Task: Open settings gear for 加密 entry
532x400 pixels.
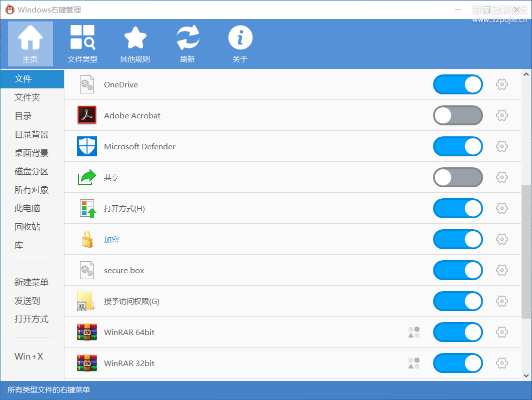Action: tap(501, 239)
